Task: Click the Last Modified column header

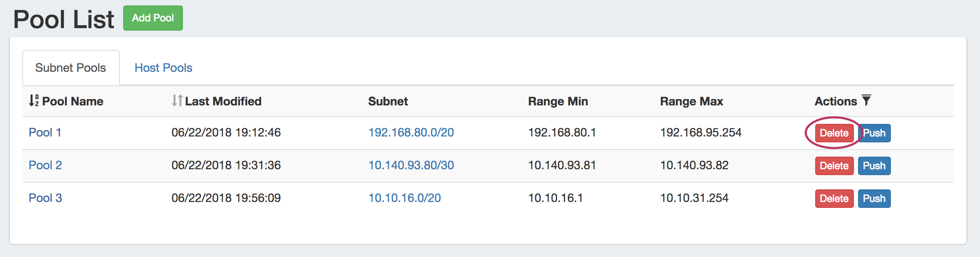Action: click(x=223, y=101)
